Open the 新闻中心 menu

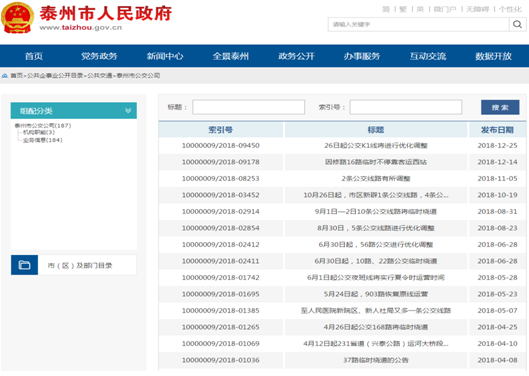tap(165, 56)
